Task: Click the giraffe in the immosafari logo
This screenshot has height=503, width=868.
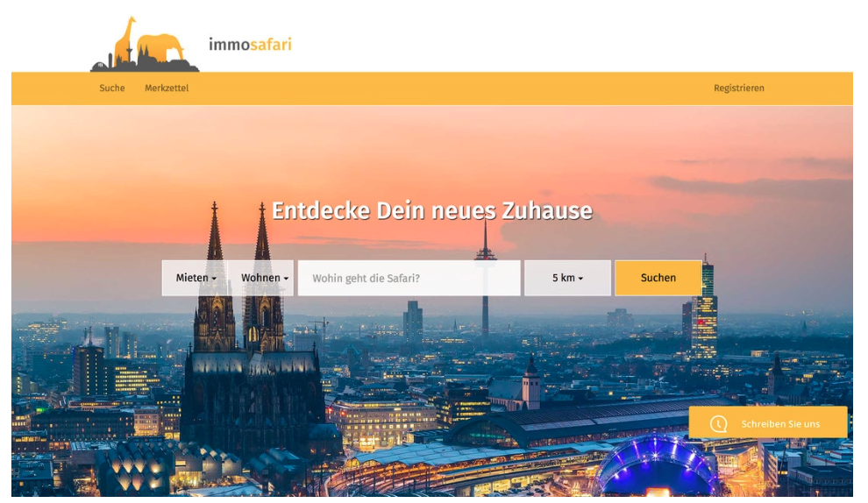Action: pos(124,41)
